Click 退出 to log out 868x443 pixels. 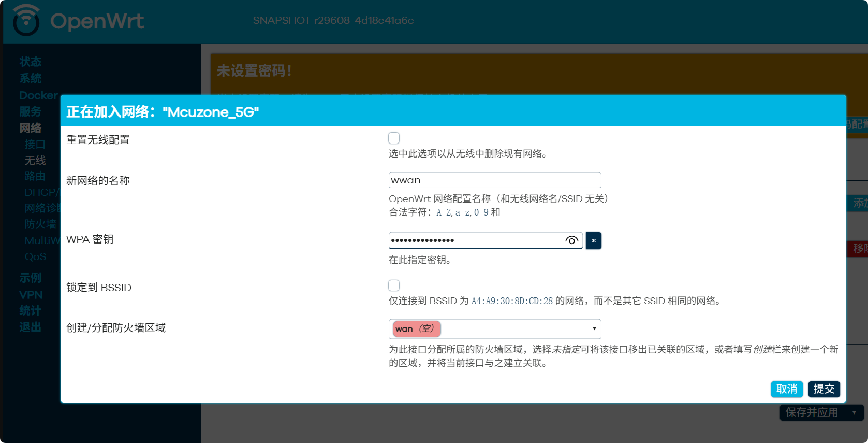tap(31, 327)
